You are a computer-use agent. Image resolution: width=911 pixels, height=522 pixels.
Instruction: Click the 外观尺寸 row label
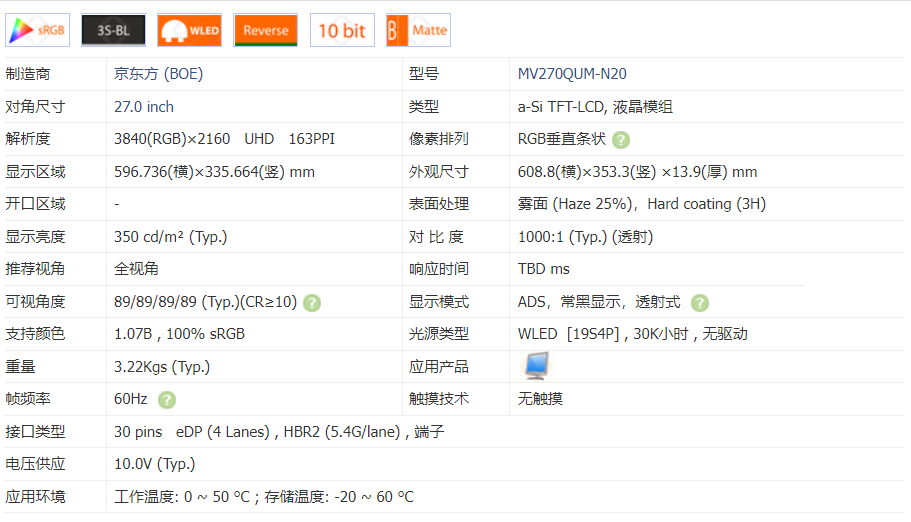[439, 172]
